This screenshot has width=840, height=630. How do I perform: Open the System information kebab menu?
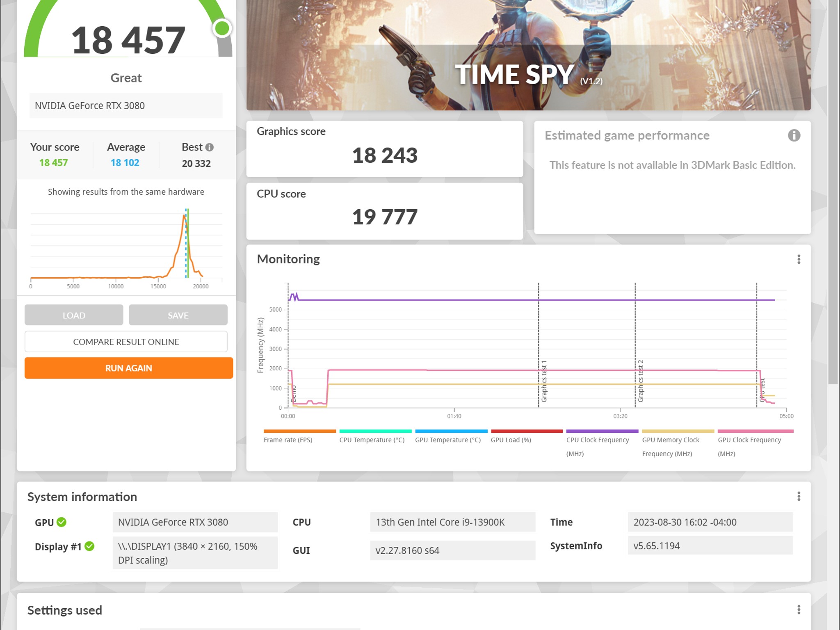coord(799,497)
